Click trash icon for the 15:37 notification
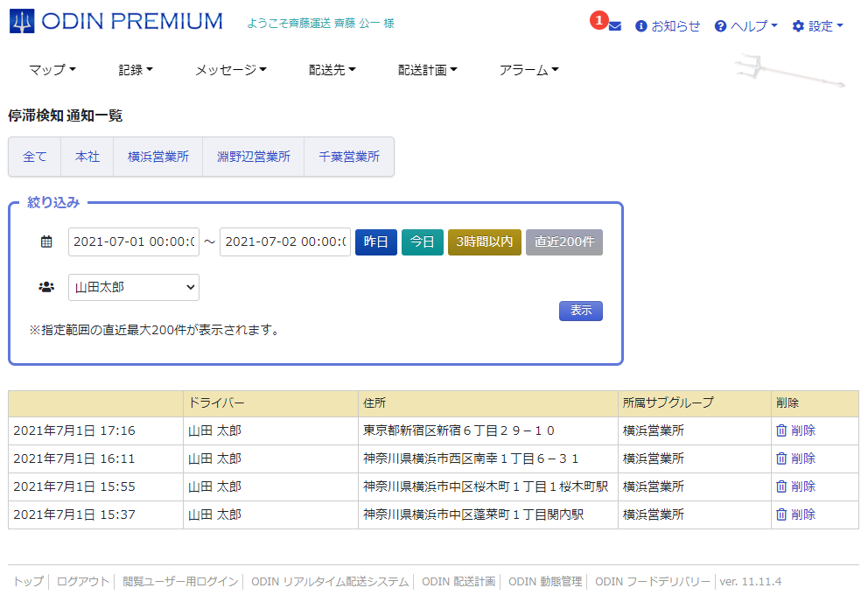This screenshot has height=595, width=868. (780, 514)
